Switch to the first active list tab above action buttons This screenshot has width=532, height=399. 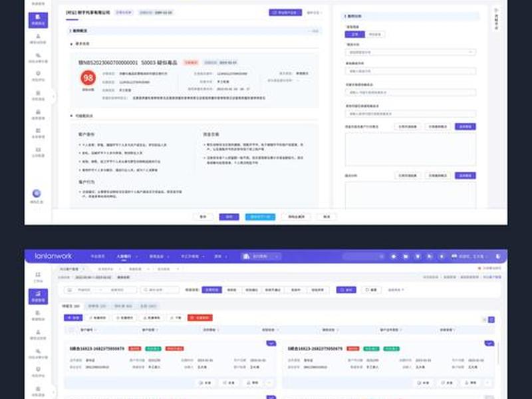pos(71,306)
